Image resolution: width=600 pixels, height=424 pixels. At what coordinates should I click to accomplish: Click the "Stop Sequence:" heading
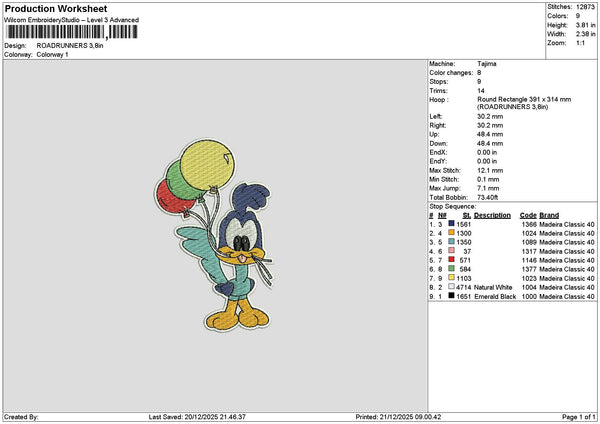click(x=453, y=207)
